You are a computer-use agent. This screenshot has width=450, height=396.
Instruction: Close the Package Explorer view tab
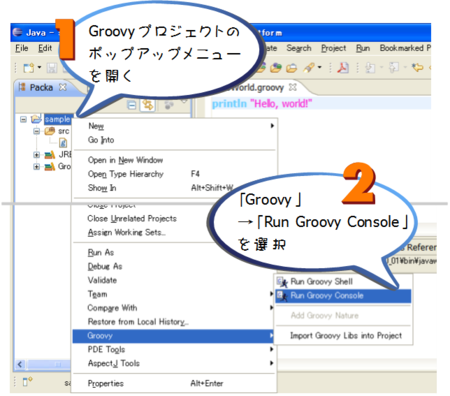[63, 87]
